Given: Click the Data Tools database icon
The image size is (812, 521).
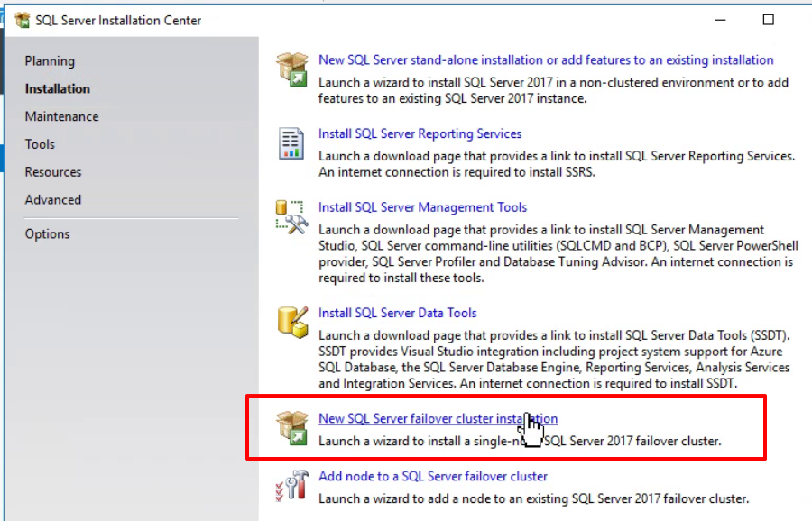Looking at the screenshot, I should coord(292,323).
